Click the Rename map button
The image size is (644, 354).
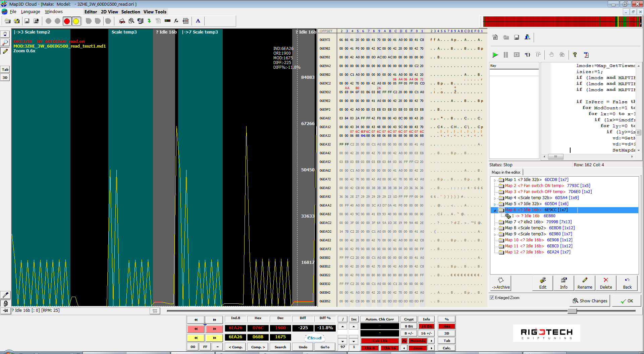[x=585, y=283]
